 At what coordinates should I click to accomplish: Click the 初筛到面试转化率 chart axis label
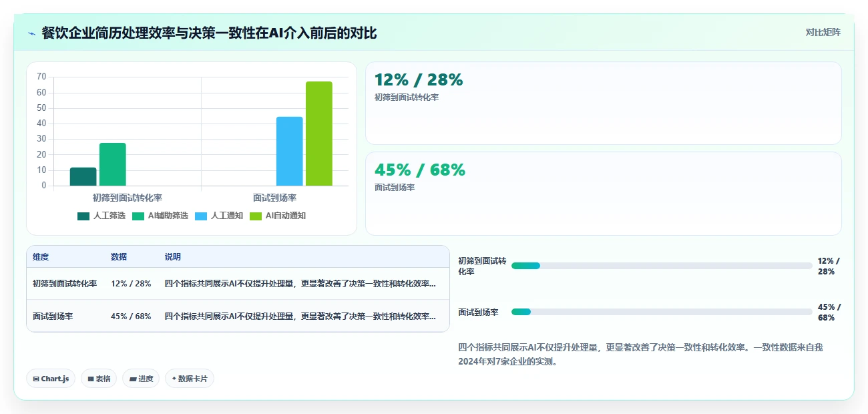[128, 198]
